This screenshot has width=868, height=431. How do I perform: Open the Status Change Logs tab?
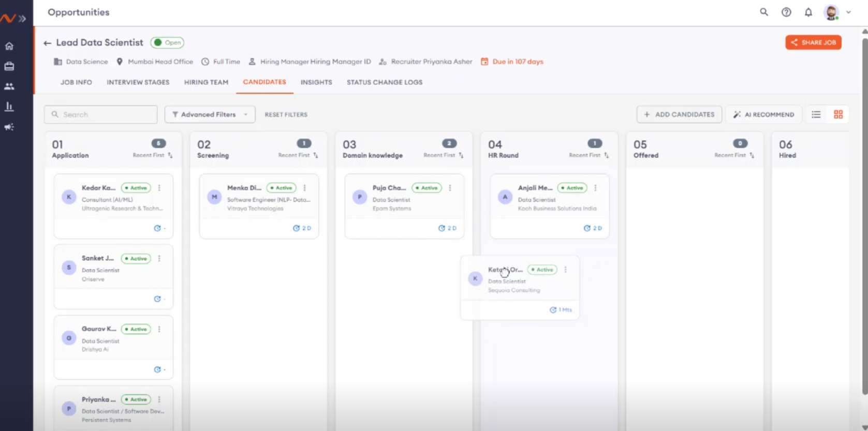coord(385,82)
